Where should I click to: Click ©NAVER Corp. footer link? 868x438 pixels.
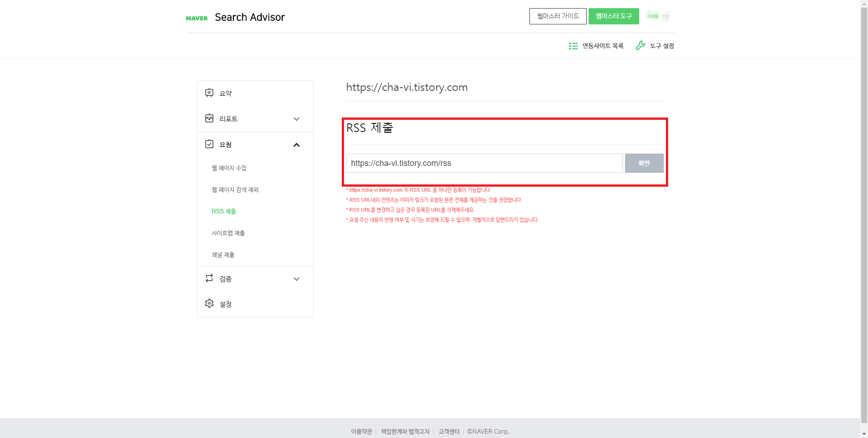coord(488,432)
